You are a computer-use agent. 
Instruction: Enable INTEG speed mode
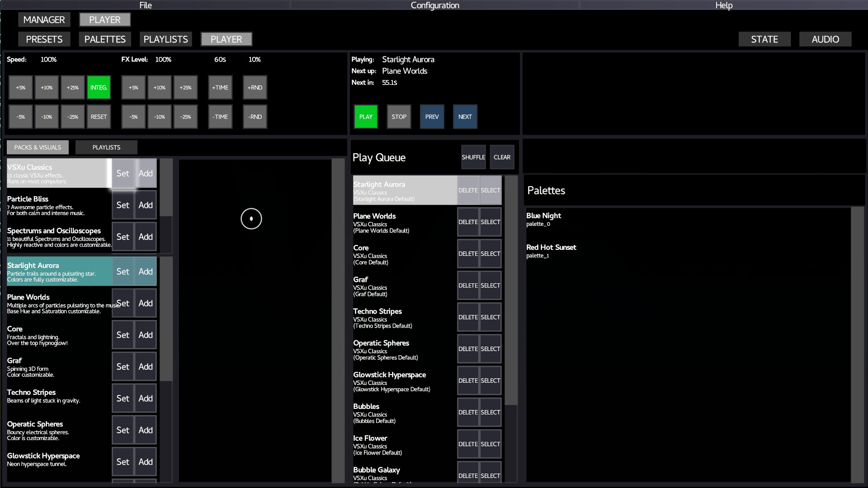(99, 87)
